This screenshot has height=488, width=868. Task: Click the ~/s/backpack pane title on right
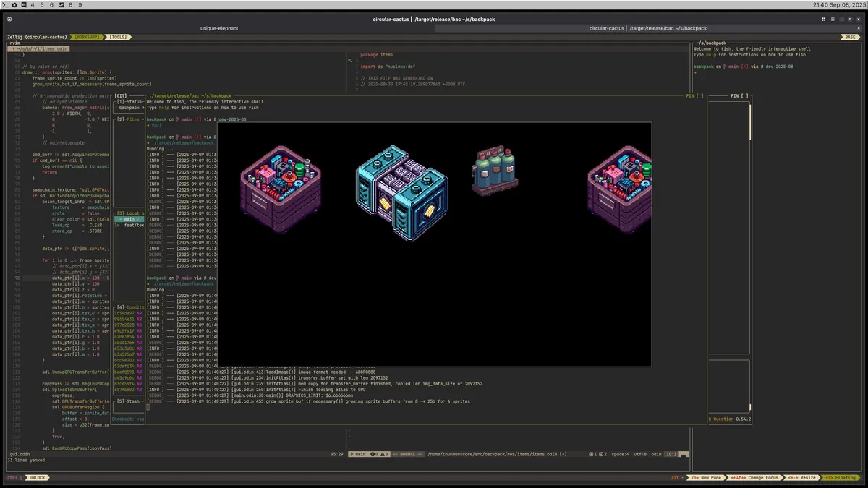710,43
